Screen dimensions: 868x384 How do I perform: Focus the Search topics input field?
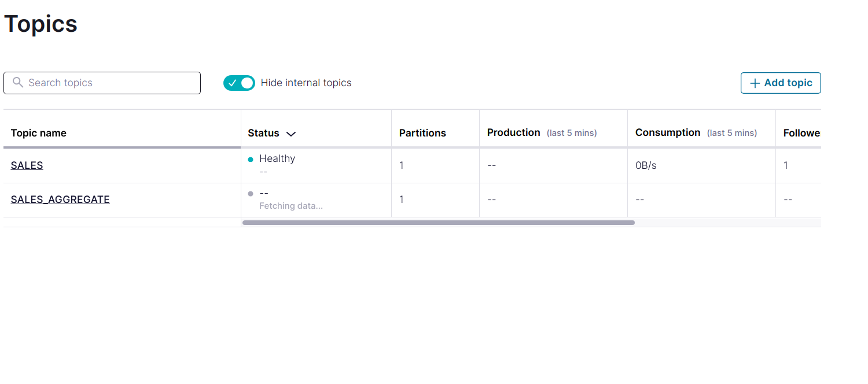click(x=102, y=83)
